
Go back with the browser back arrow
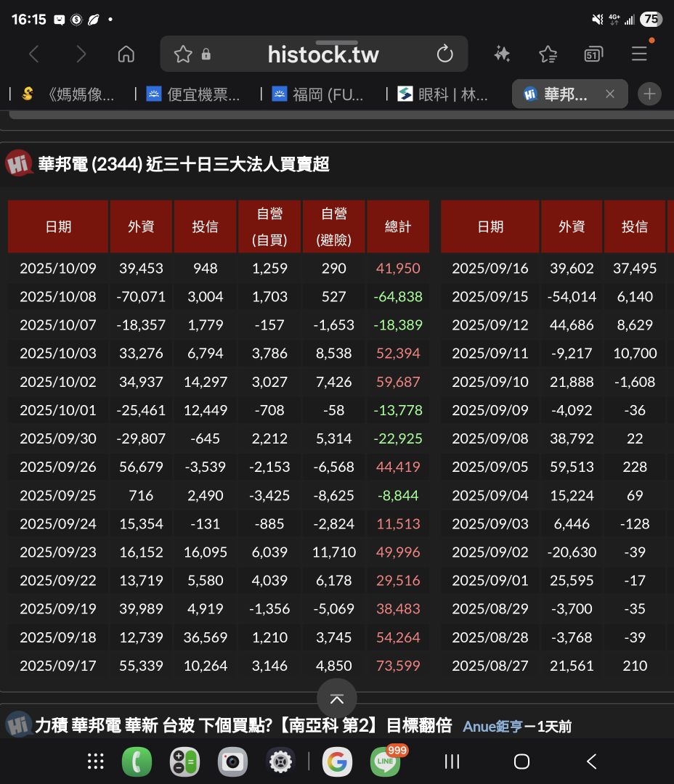(34, 54)
